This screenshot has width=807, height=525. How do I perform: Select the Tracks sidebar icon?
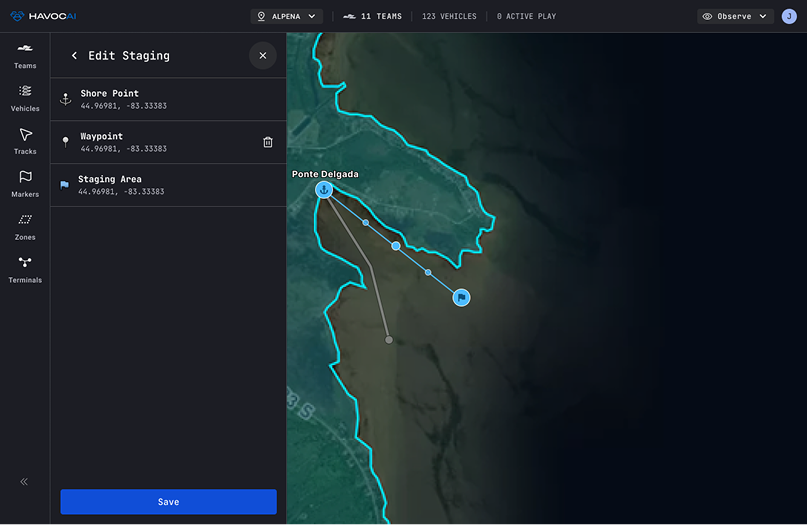(x=25, y=141)
